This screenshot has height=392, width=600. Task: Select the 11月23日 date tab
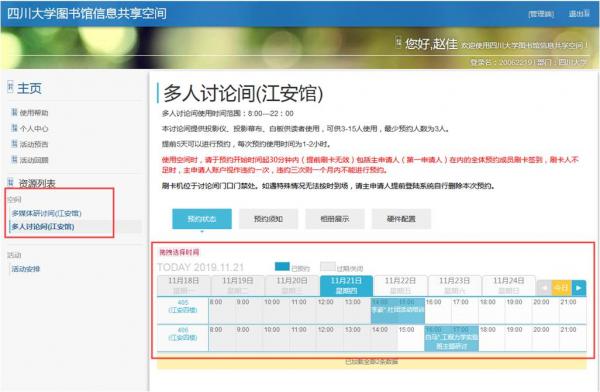[x=454, y=285]
